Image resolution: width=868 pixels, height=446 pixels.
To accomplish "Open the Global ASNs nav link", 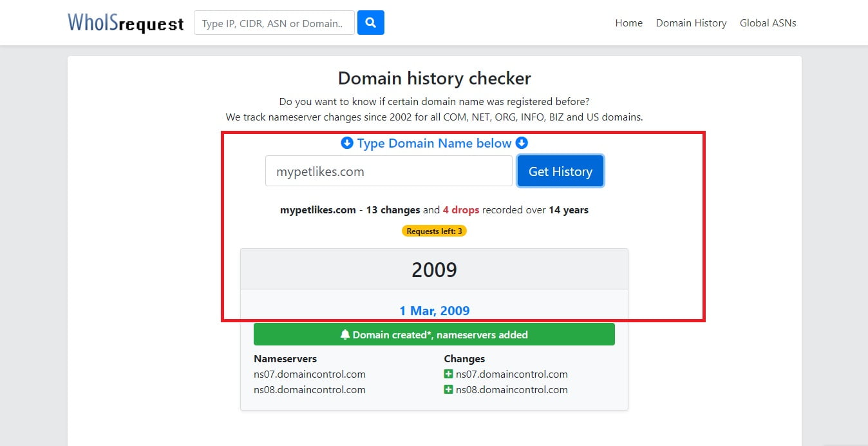I will (x=768, y=23).
